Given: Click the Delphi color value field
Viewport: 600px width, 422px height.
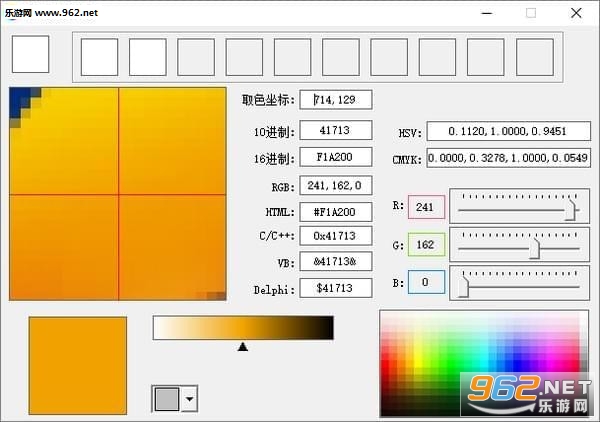Looking at the screenshot, I should [x=336, y=288].
